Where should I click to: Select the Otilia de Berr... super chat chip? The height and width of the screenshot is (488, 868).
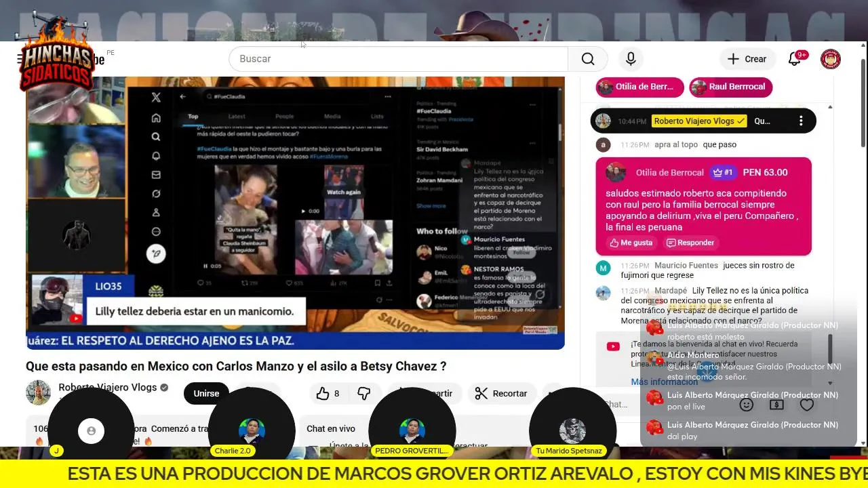639,87
